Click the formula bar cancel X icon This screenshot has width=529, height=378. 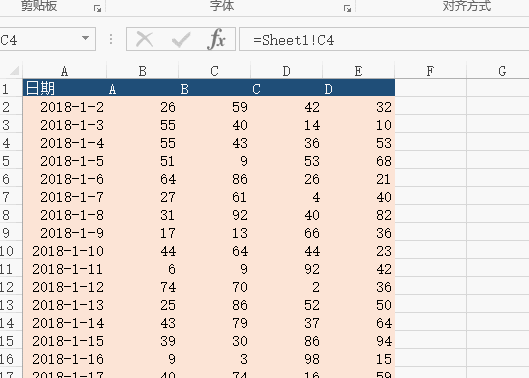[x=144, y=39]
